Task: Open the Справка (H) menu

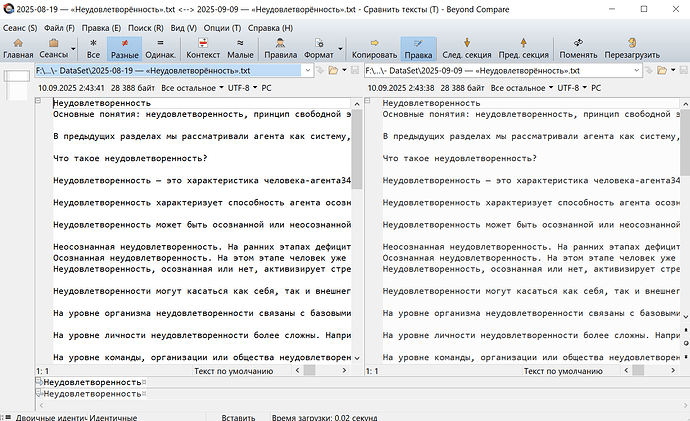Action: pyautogui.click(x=274, y=27)
